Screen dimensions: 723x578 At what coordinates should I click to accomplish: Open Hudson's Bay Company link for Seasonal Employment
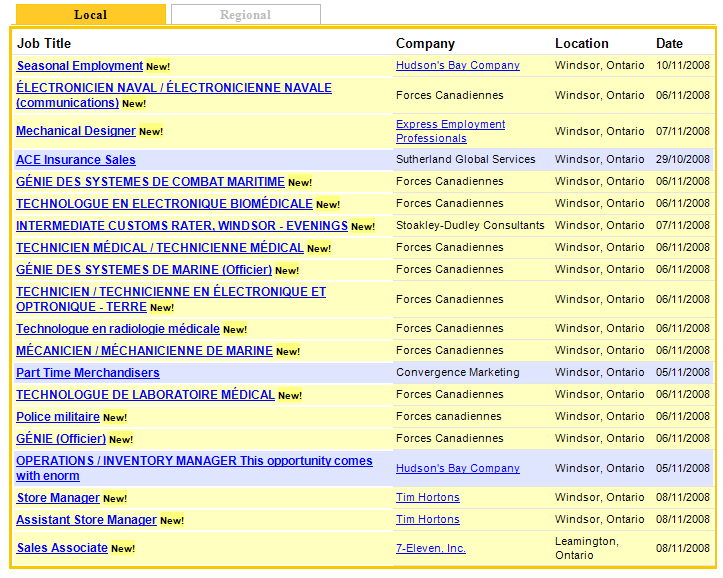[x=458, y=65]
